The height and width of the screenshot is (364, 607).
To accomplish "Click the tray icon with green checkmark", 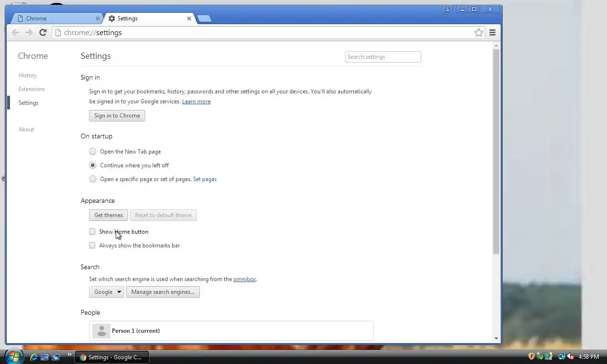I will coord(540,356).
